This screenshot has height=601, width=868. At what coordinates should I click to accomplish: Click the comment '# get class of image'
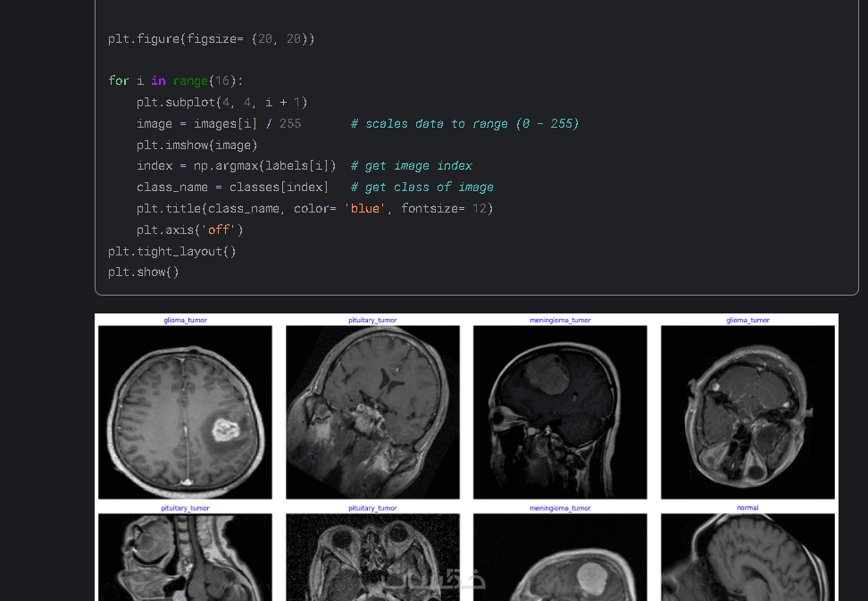coord(421,187)
